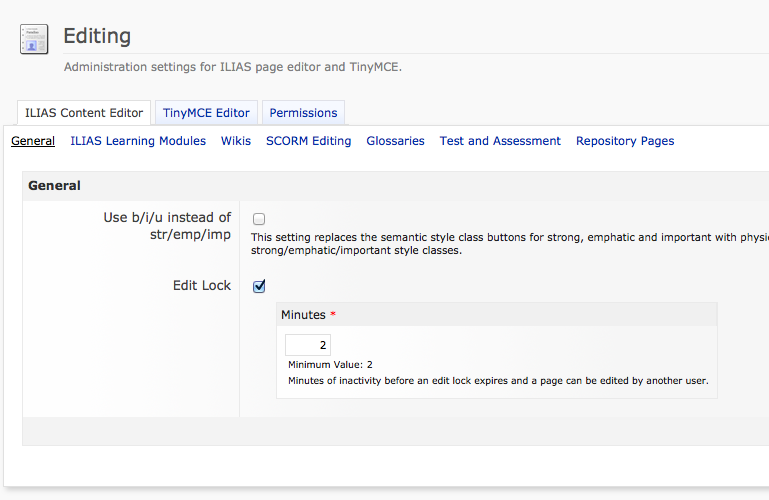Show the Glossaries sub-tab
The width and height of the screenshot is (769, 500).
[x=395, y=141]
